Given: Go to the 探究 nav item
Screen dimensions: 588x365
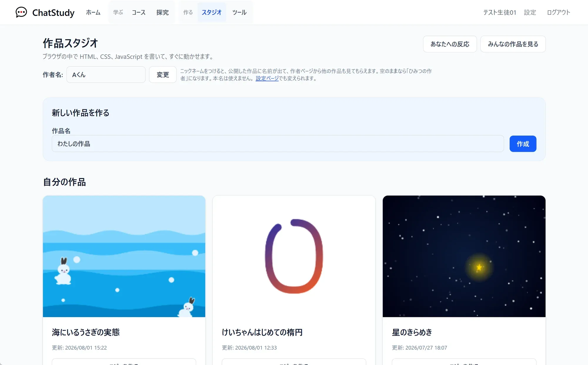Looking at the screenshot, I should pyautogui.click(x=162, y=12).
